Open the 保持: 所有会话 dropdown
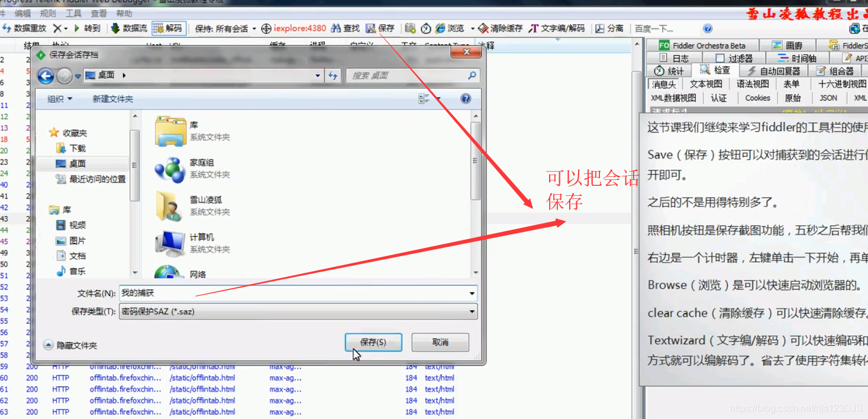The image size is (868, 419). pyautogui.click(x=225, y=28)
